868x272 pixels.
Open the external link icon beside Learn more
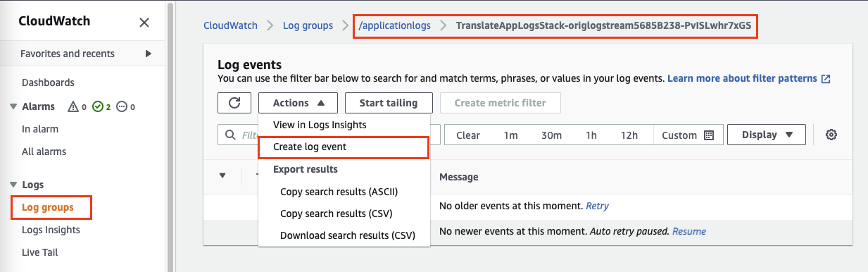pos(826,79)
